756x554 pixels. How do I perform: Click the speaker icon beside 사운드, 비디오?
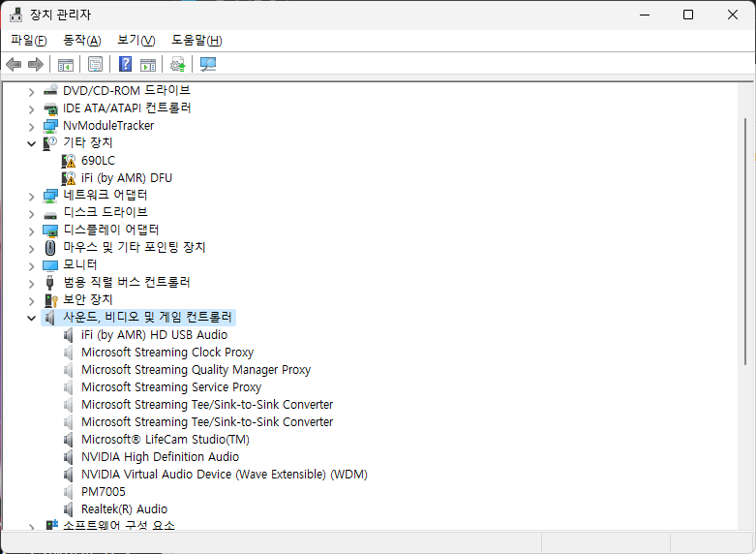pyautogui.click(x=50, y=318)
